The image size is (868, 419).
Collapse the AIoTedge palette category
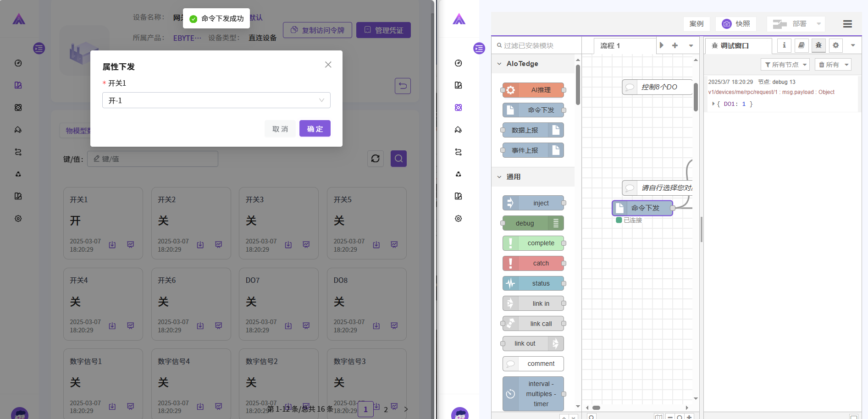click(500, 64)
